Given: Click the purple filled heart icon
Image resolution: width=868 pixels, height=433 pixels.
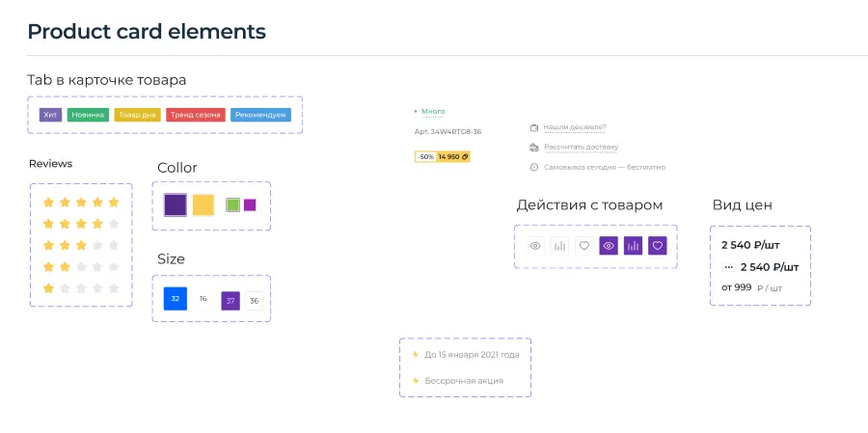Looking at the screenshot, I should pyautogui.click(x=658, y=246).
